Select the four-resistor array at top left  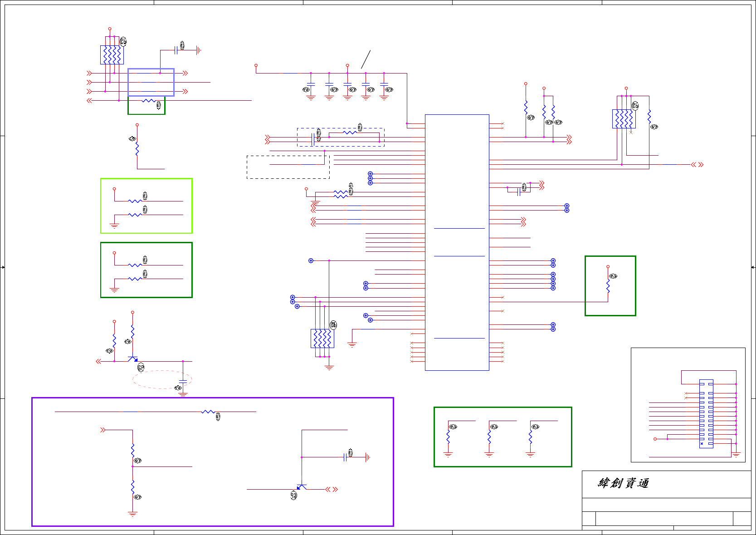pyautogui.click(x=112, y=55)
